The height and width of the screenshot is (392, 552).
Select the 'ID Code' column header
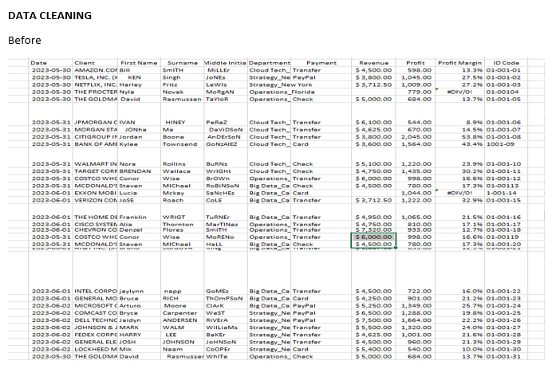(x=506, y=63)
